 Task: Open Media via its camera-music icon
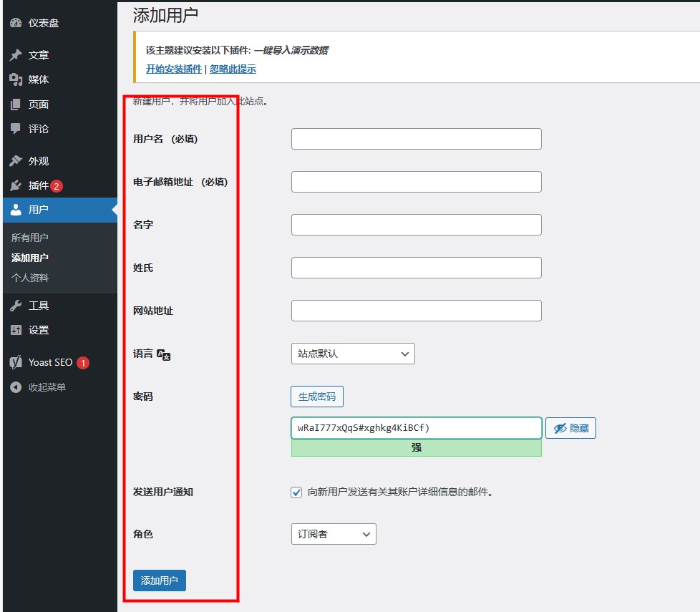pyautogui.click(x=16, y=79)
